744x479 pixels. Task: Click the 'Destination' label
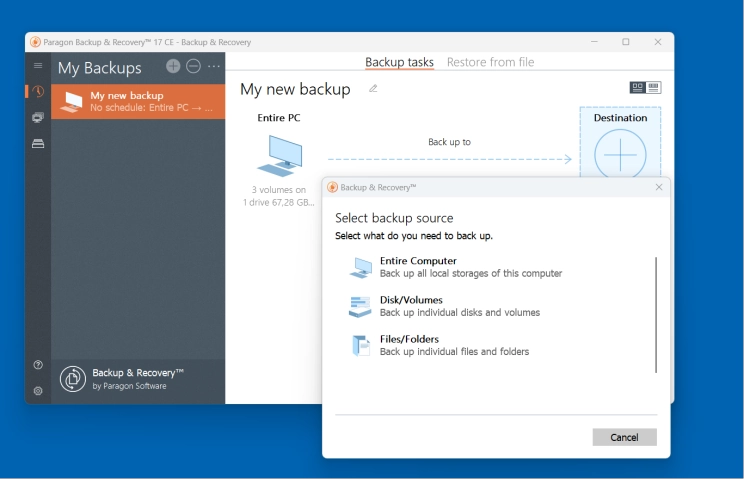click(x=620, y=118)
